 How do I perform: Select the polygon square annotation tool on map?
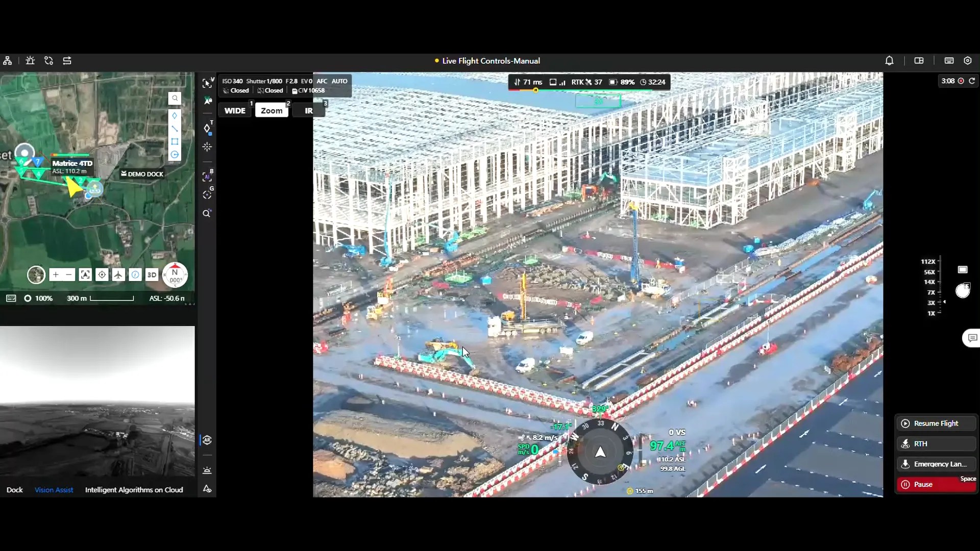click(175, 142)
